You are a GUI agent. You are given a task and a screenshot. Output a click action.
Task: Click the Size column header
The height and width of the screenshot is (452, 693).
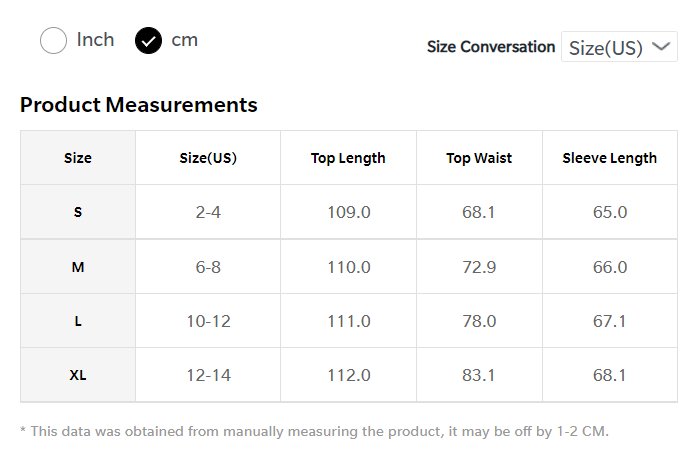78,158
